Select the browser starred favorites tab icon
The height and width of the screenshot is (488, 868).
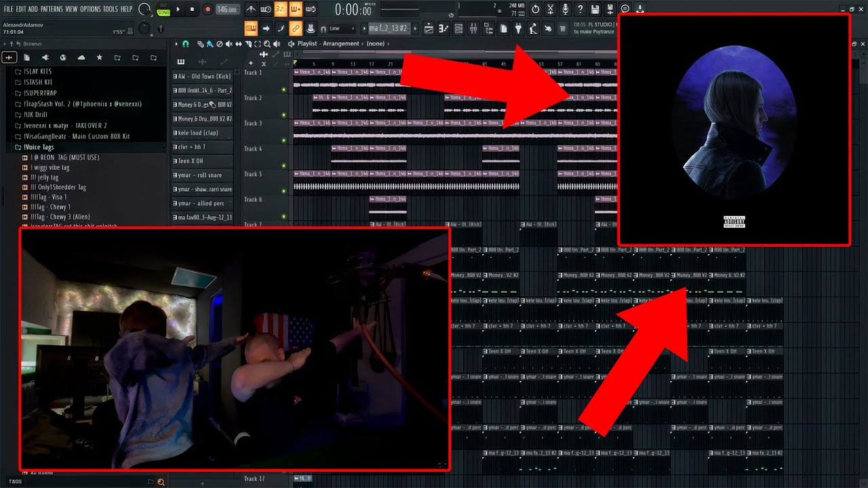point(99,58)
